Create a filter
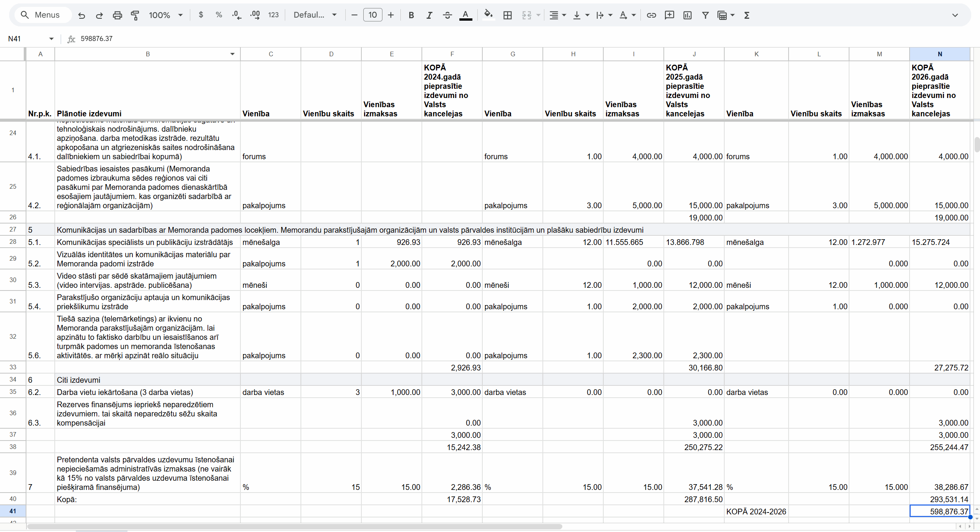This screenshot has width=980, height=532. (705, 15)
